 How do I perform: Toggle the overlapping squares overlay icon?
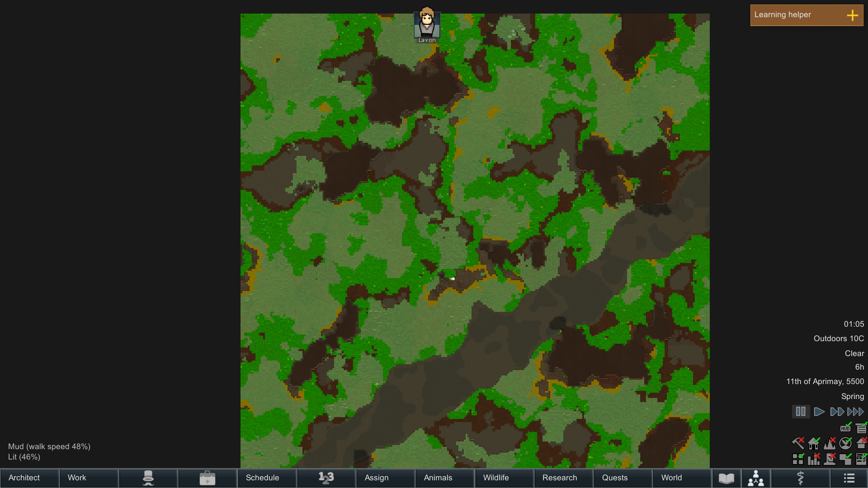coord(845,459)
